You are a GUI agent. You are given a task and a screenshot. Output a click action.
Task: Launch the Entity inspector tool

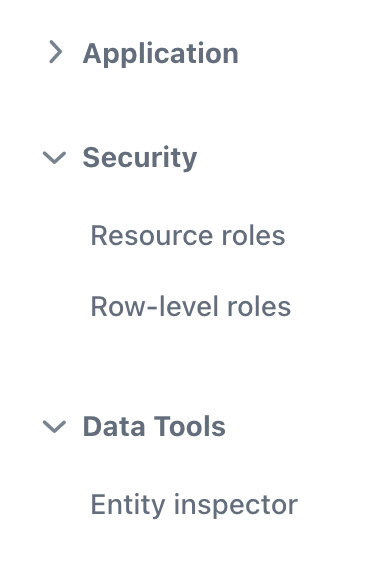click(x=194, y=505)
